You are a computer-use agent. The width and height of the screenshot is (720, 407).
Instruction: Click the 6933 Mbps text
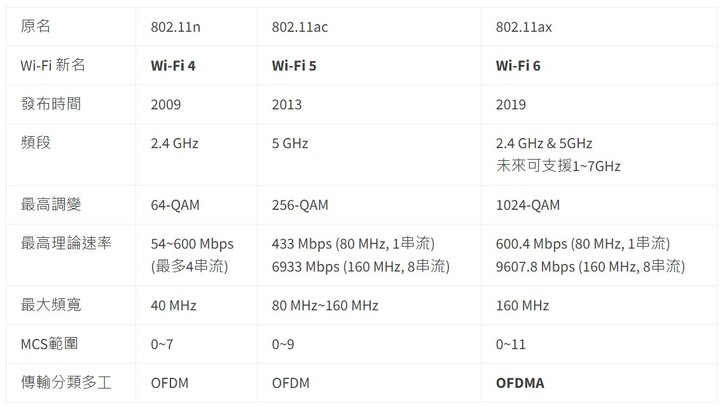(x=305, y=267)
